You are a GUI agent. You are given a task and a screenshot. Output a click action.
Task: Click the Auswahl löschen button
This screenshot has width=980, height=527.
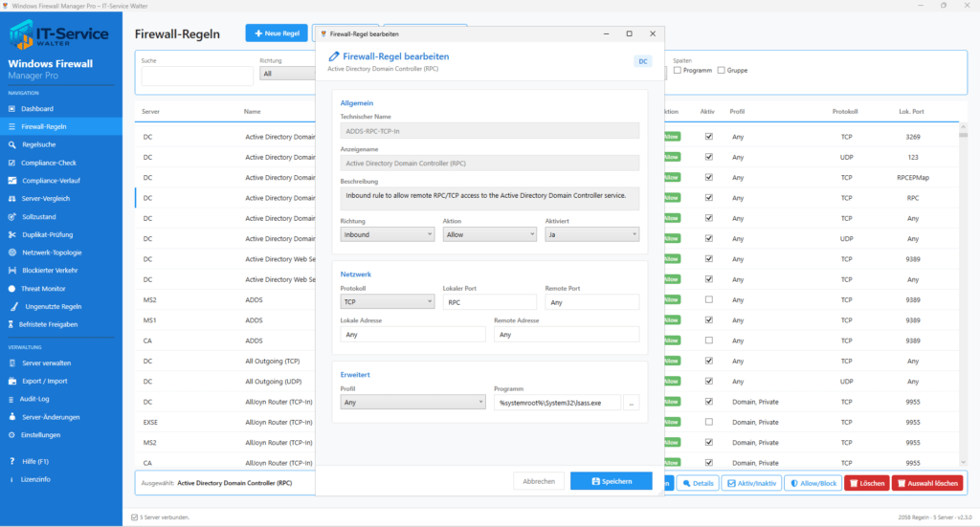[927, 483]
